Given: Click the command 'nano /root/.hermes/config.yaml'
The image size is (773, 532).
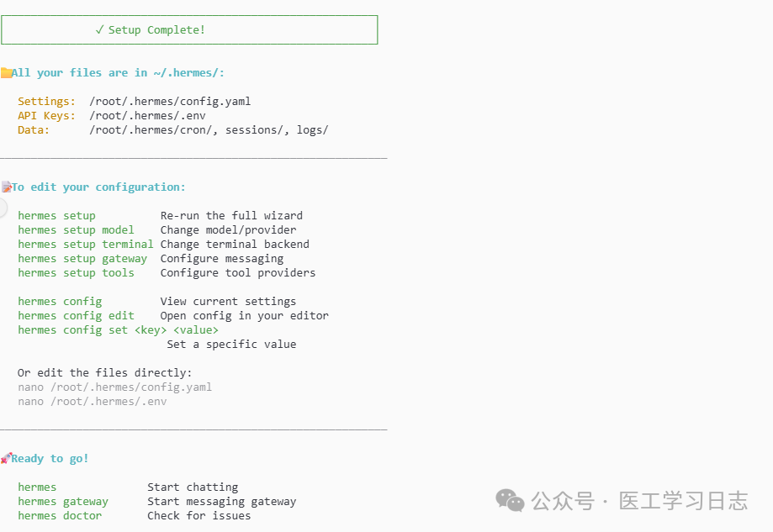Looking at the screenshot, I should tap(115, 387).
